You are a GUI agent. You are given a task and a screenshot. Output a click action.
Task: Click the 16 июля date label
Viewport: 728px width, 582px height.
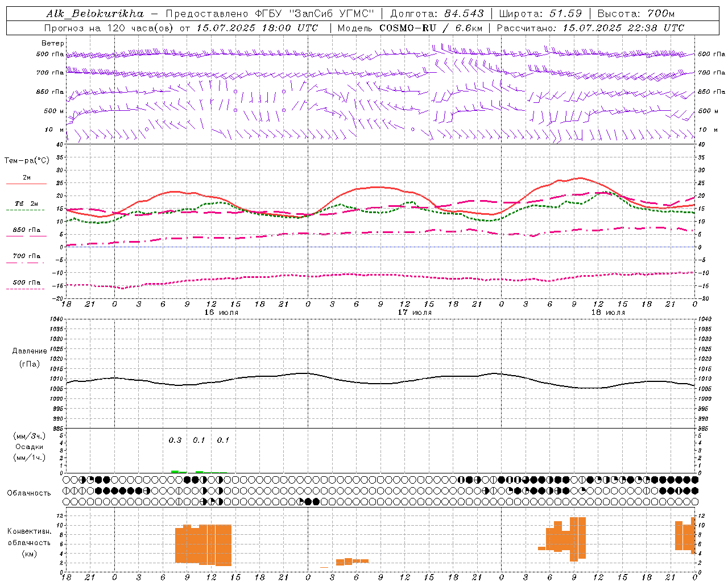[221, 313]
